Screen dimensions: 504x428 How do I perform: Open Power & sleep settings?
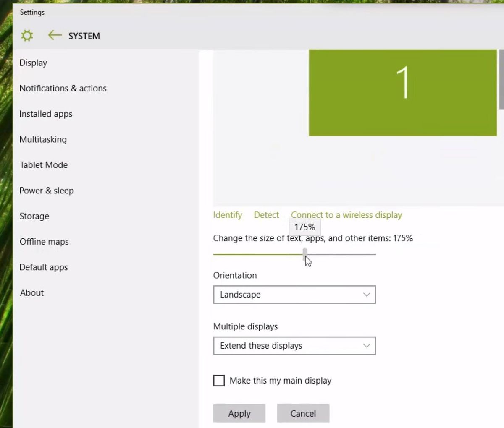[x=47, y=191]
